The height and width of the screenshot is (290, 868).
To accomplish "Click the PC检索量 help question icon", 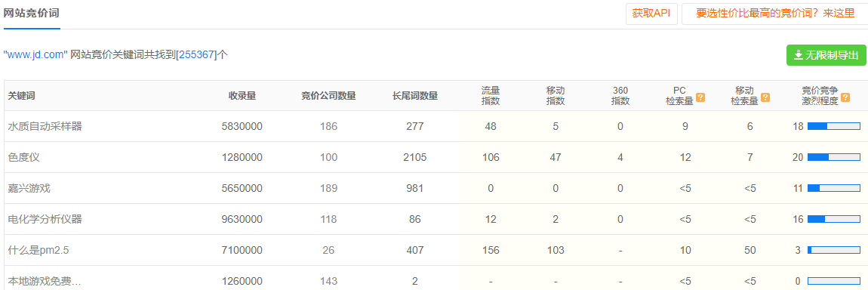I will (x=700, y=97).
